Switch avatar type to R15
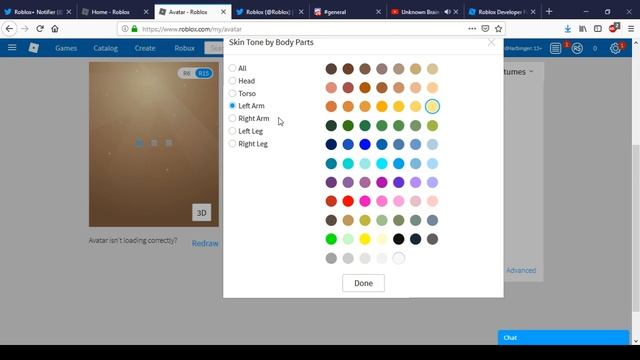 tap(203, 73)
